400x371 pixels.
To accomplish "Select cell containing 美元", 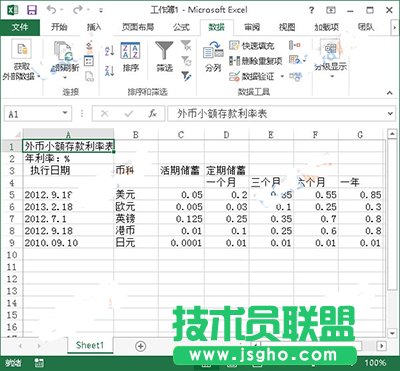I will click(x=136, y=195).
